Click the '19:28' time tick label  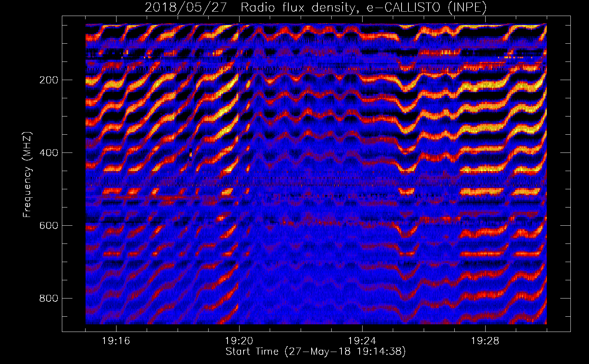485,341
